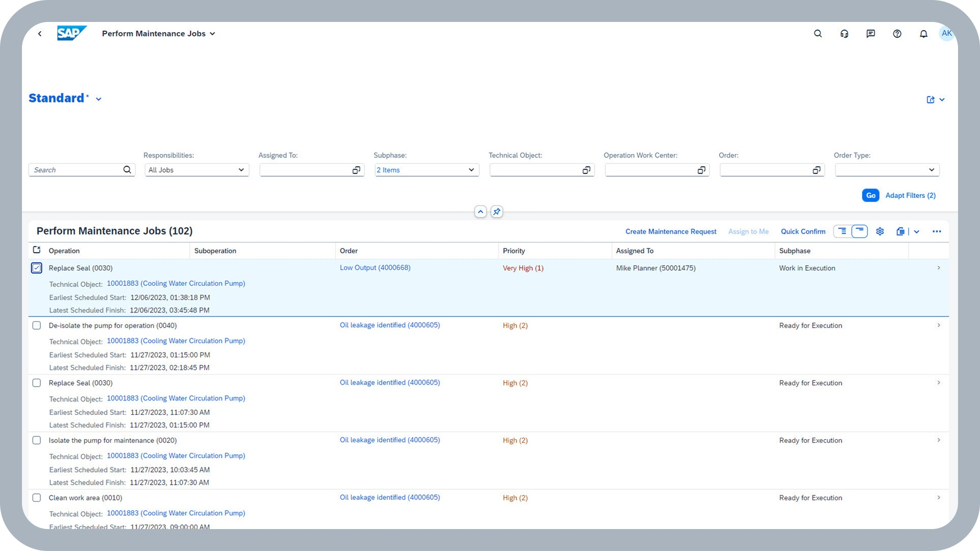Click Mike Planner (50001475) cell
980x551 pixels.
[x=656, y=268]
